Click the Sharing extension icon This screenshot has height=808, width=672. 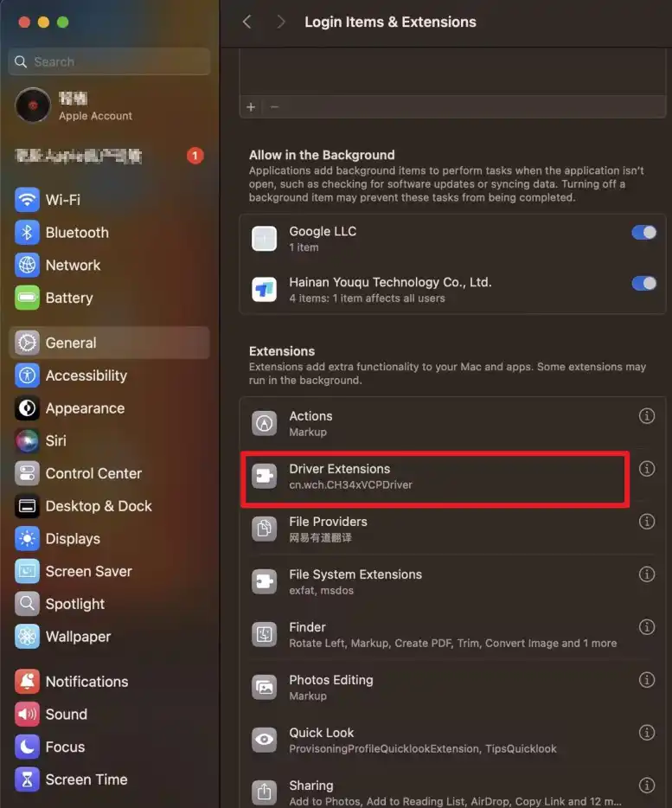[x=264, y=792]
